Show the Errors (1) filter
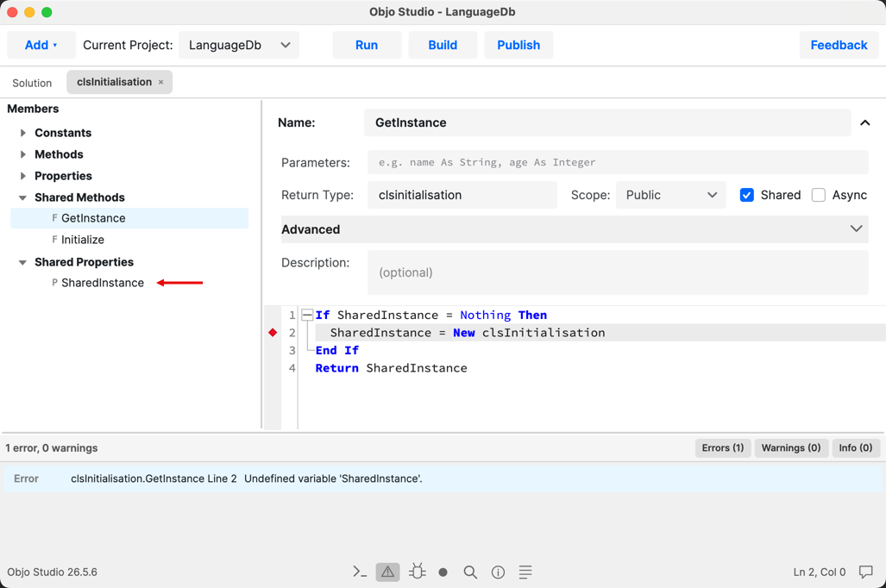886x588 pixels. [x=723, y=448]
